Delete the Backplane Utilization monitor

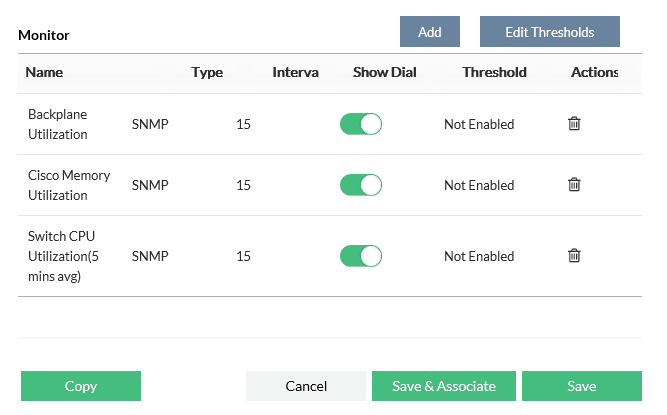point(574,124)
